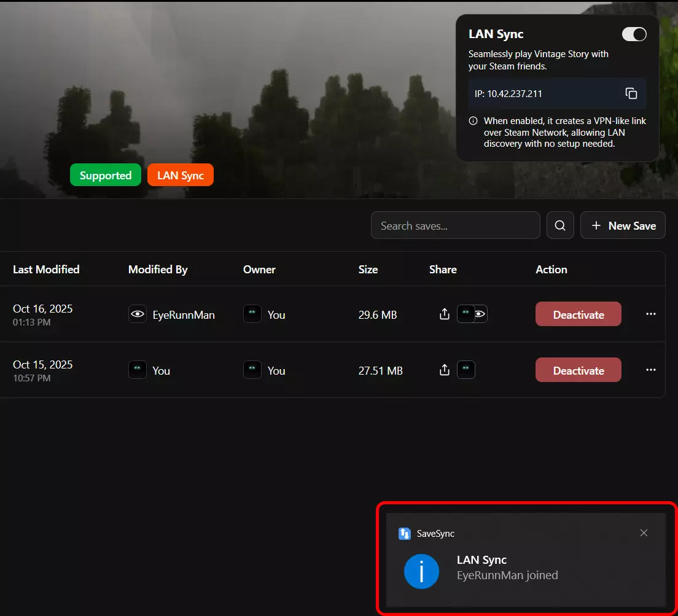Viewport: 678px width, 616px height.
Task: Share the 27.51 MB save
Action: [445, 370]
